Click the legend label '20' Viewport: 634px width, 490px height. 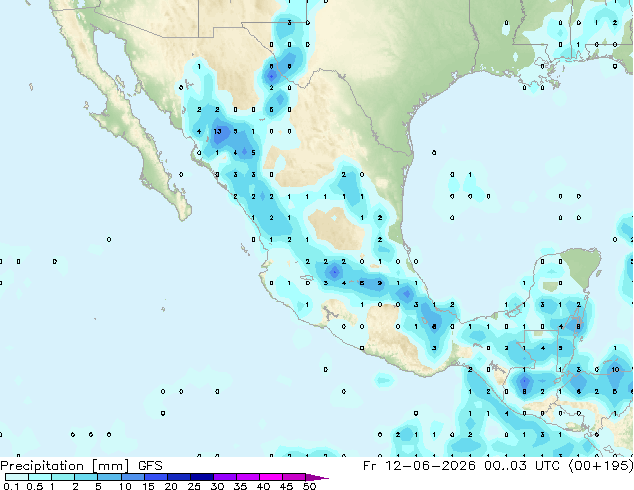[x=171, y=486]
